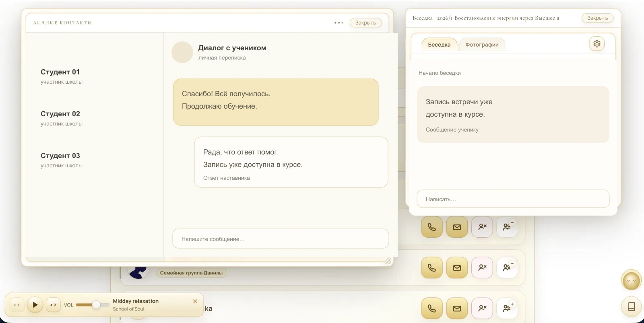Image resolution: width=644 pixels, height=323 pixels.
Task: Skip to next track in music player
Action: (53, 305)
